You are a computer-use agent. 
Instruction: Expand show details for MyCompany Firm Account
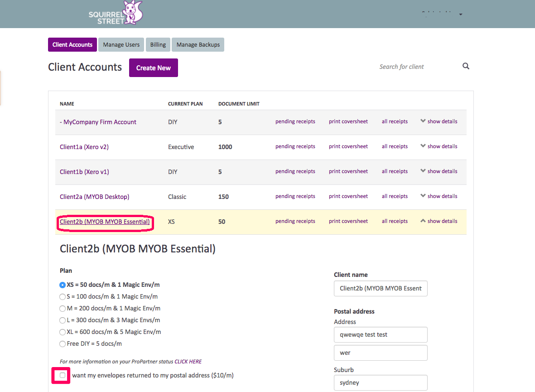(x=439, y=121)
